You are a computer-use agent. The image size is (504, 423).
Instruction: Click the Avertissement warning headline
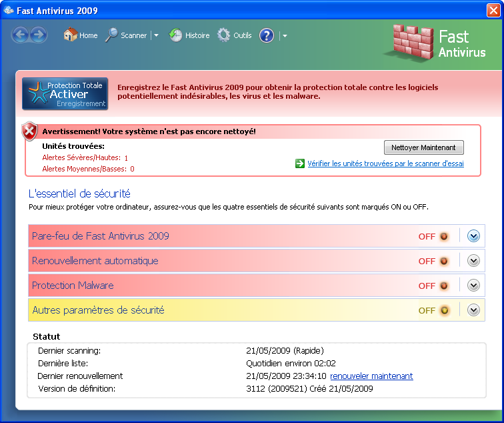[149, 131]
